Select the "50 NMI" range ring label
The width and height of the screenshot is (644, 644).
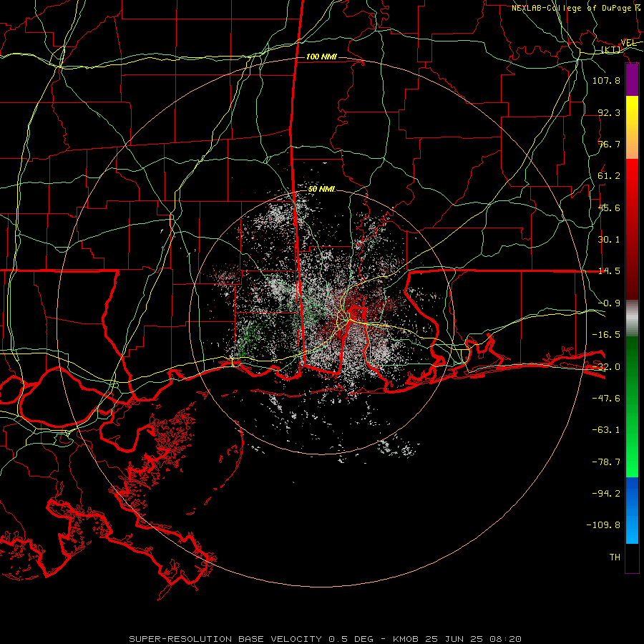[321, 189]
